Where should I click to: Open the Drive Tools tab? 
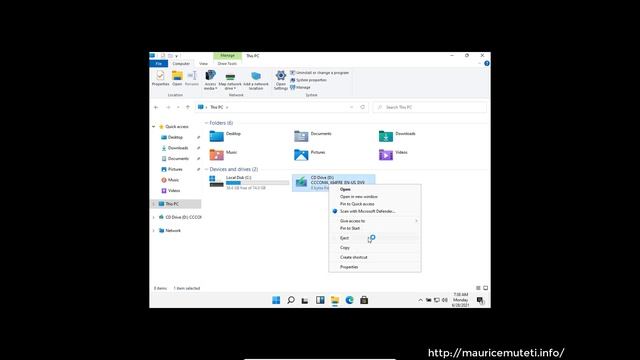tap(227, 64)
